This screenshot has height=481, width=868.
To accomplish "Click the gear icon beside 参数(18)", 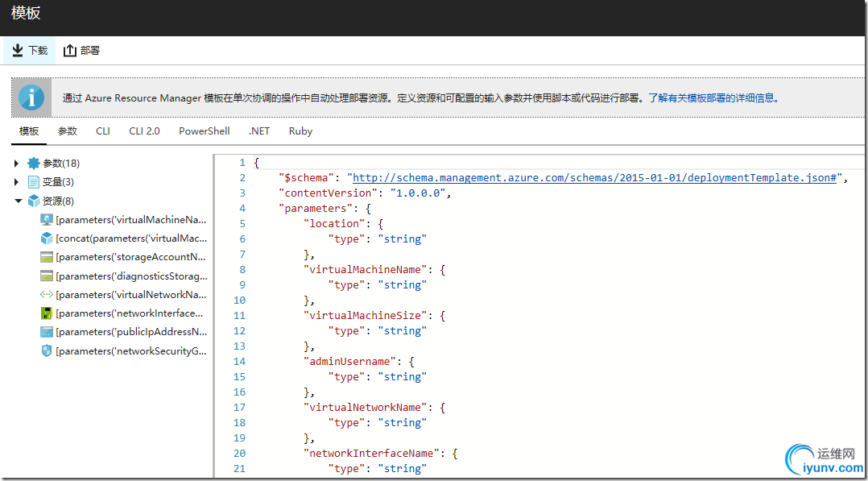I will click(x=34, y=163).
